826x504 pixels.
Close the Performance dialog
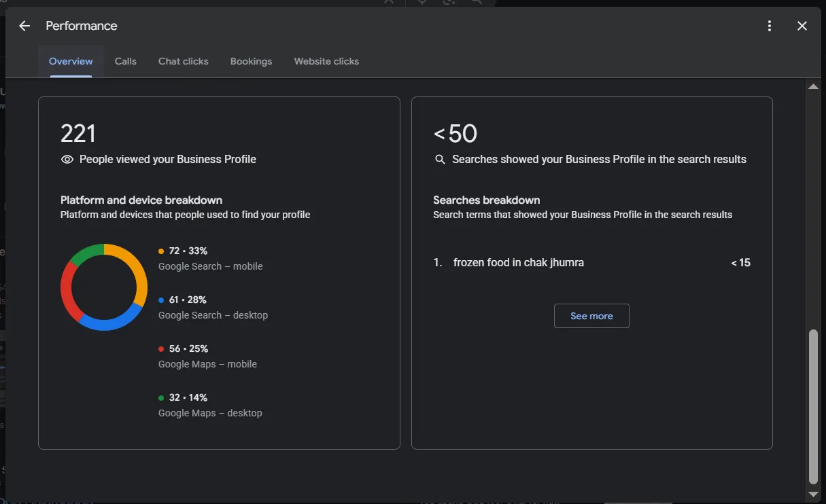802,26
